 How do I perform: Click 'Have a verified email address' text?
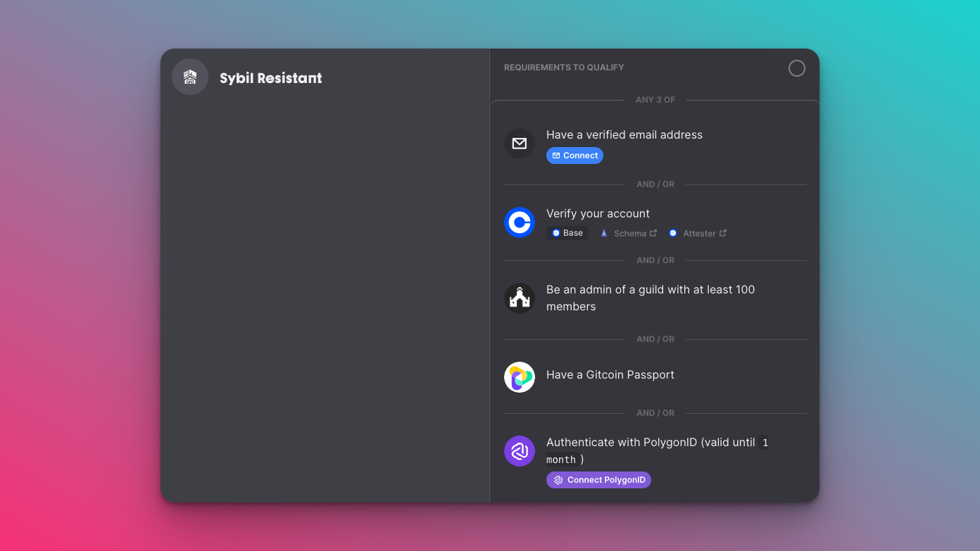(624, 135)
